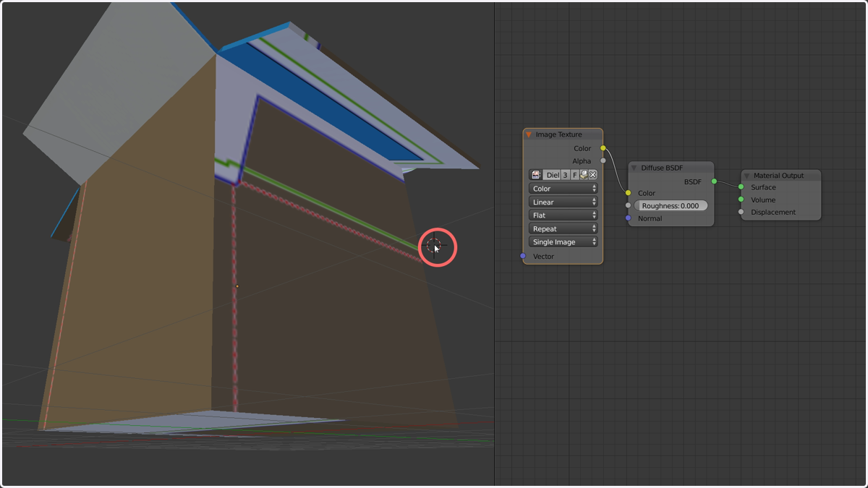Image resolution: width=868 pixels, height=488 pixels.
Task: Toggle the fake user 'F' button
Action: click(x=575, y=175)
